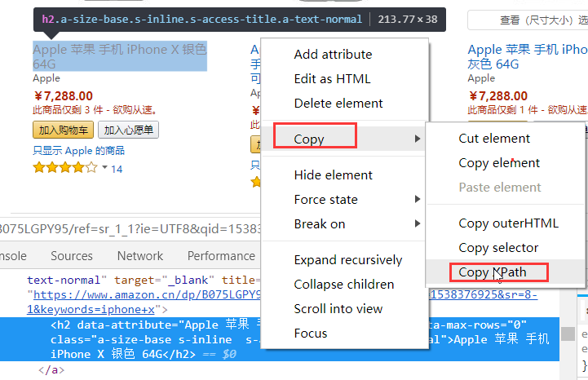
Task: Select the closing </a> tag row
Action: tap(51, 370)
